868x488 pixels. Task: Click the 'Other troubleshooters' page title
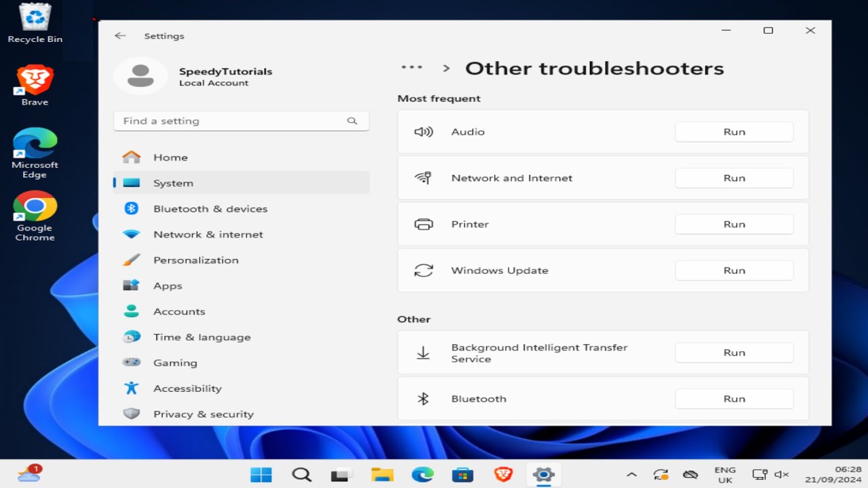pyautogui.click(x=595, y=68)
